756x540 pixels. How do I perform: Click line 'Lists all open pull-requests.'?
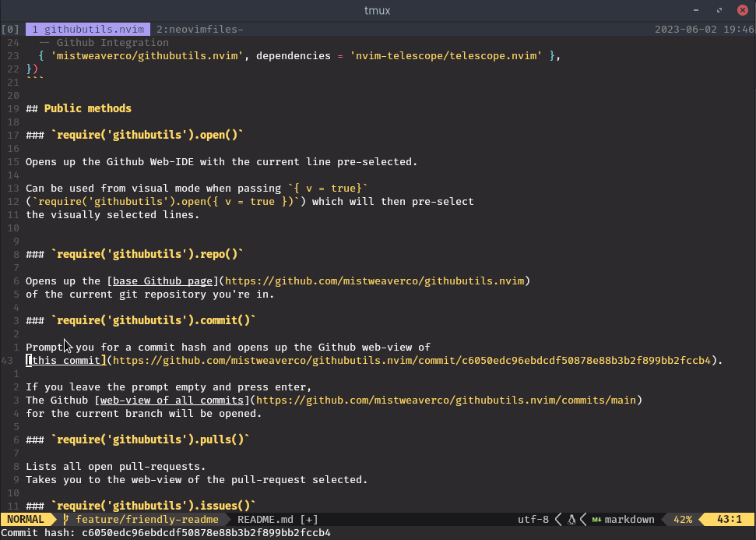coord(116,467)
